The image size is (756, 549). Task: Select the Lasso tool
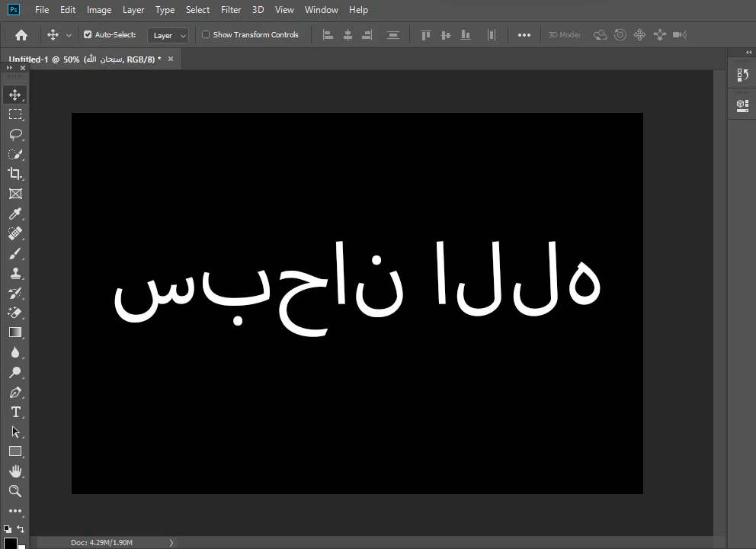coord(15,134)
